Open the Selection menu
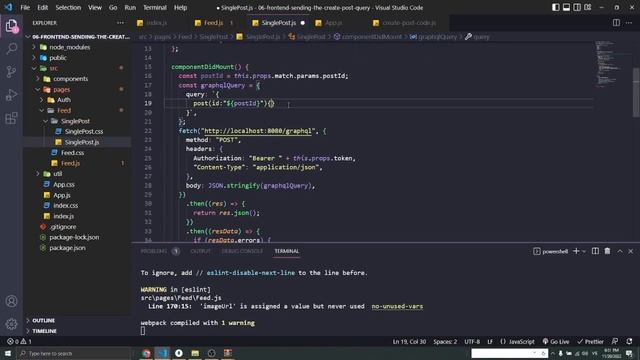The height and width of the screenshot is (360, 640). [x=68, y=7]
